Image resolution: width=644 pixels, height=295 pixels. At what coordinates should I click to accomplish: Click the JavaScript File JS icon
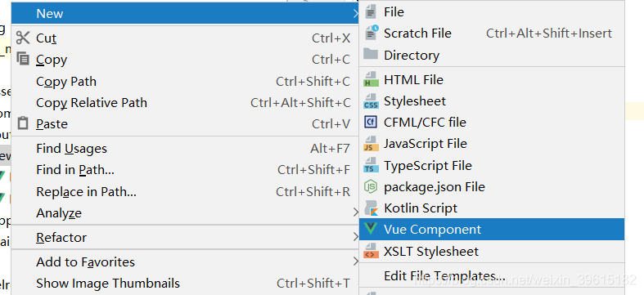click(371, 143)
